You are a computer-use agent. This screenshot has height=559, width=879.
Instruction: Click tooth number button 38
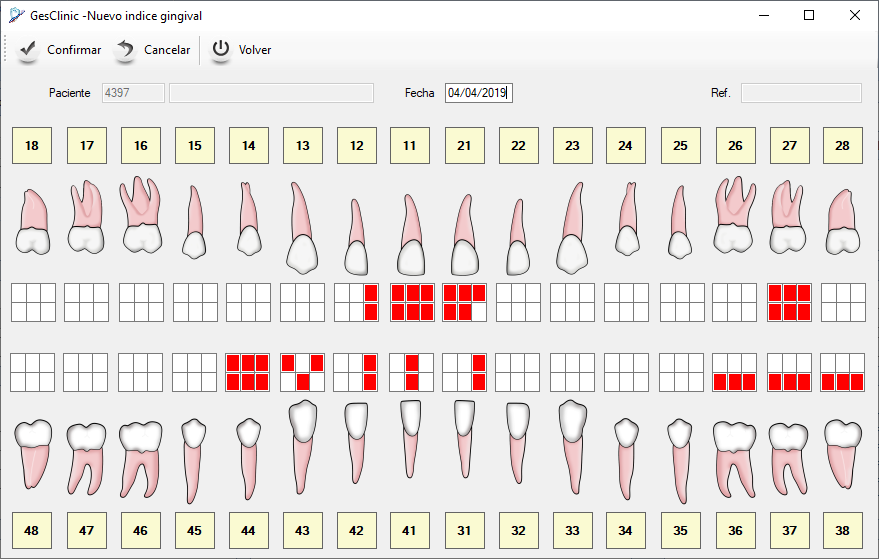point(843,530)
